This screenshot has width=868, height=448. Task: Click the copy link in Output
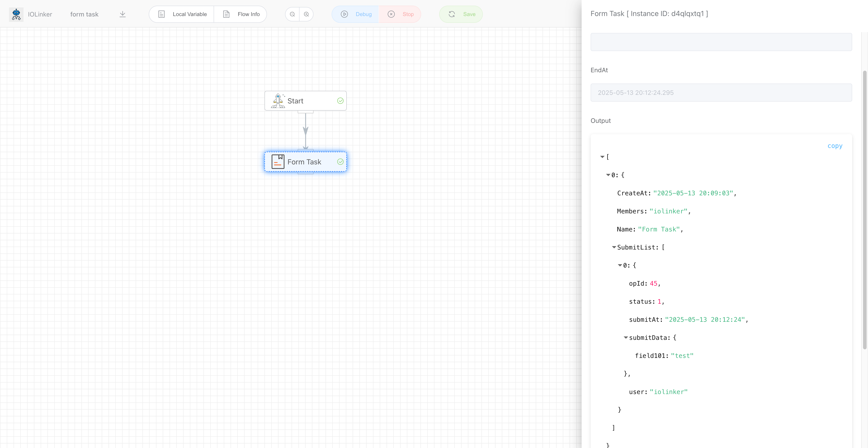pyautogui.click(x=835, y=146)
